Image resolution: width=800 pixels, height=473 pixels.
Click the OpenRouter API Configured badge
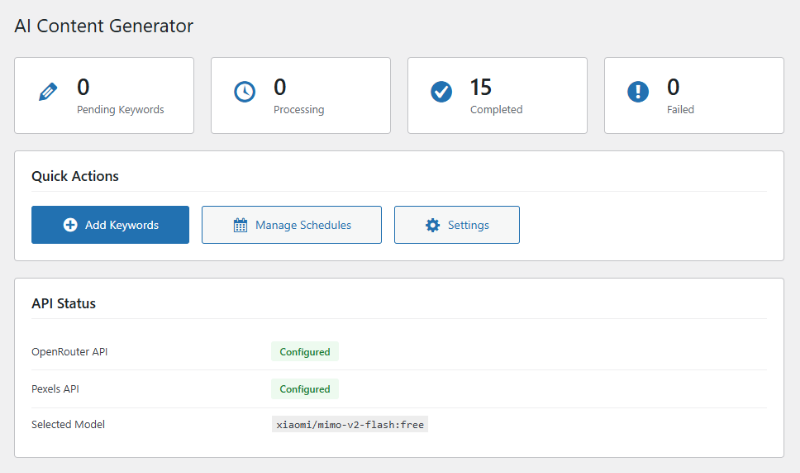pos(305,352)
